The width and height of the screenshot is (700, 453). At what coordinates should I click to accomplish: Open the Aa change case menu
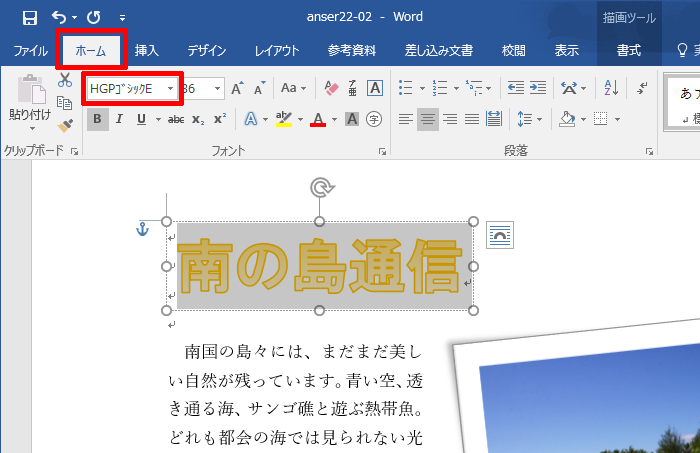[293, 88]
